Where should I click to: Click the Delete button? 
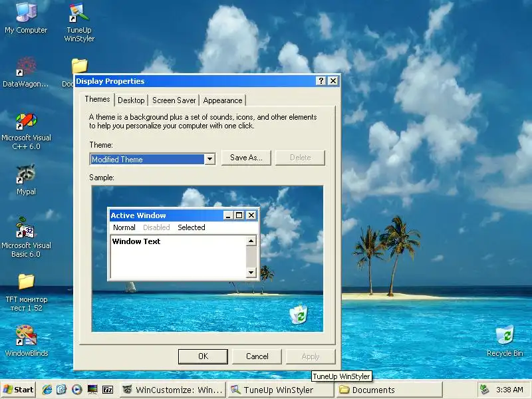[x=301, y=158]
